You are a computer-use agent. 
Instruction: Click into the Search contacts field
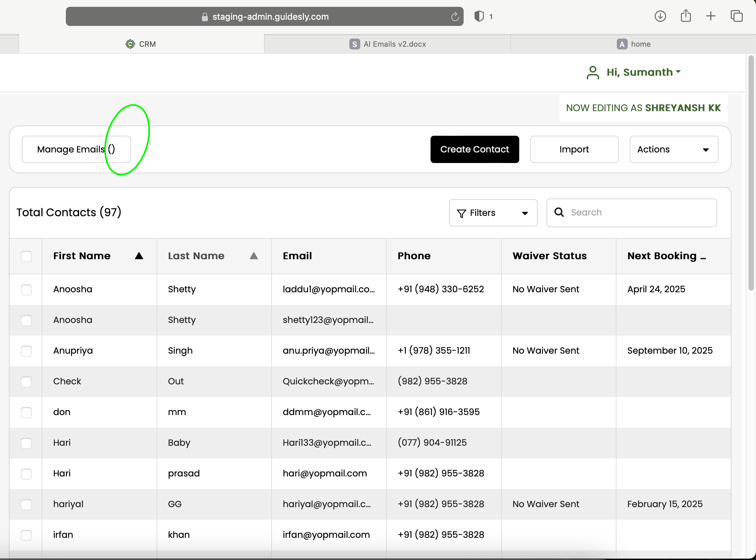(x=638, y=212)
